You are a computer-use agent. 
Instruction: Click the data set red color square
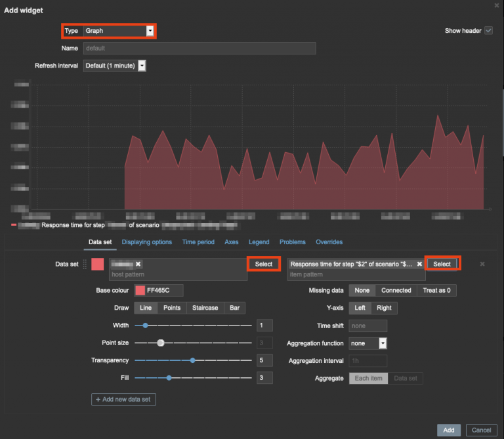(x=98, y=264)
